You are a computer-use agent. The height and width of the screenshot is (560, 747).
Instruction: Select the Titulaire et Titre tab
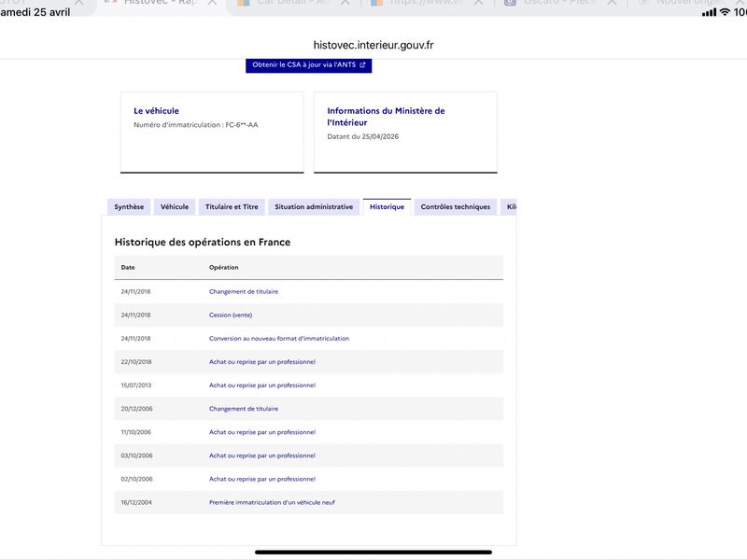point(232,207)
